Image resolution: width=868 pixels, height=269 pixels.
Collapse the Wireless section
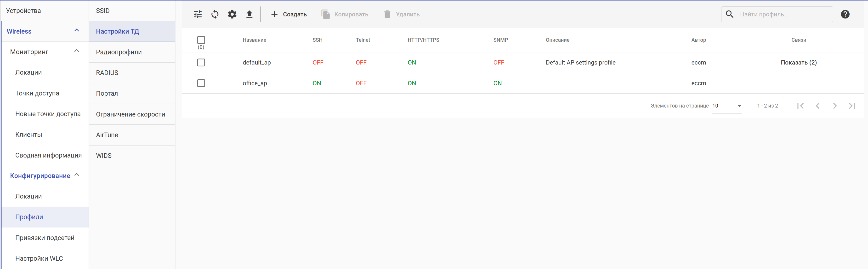(77, 31)
